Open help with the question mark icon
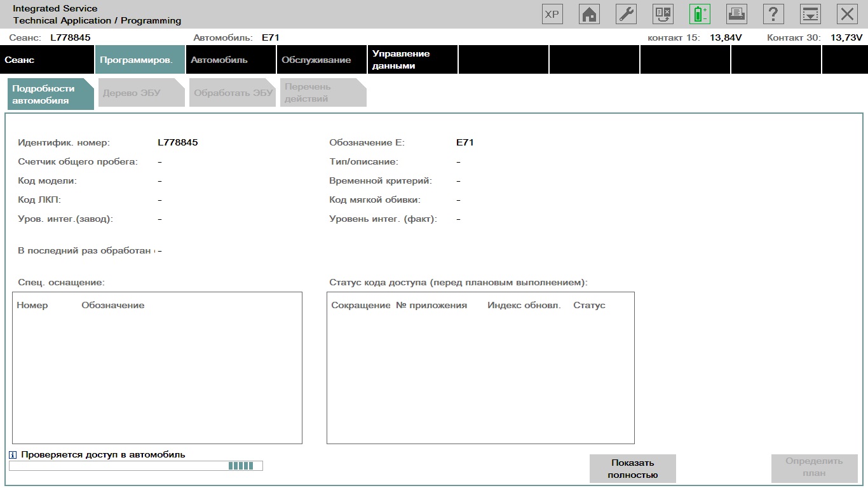The width and height of the screenshot is (868, 488). click(773, 14)
